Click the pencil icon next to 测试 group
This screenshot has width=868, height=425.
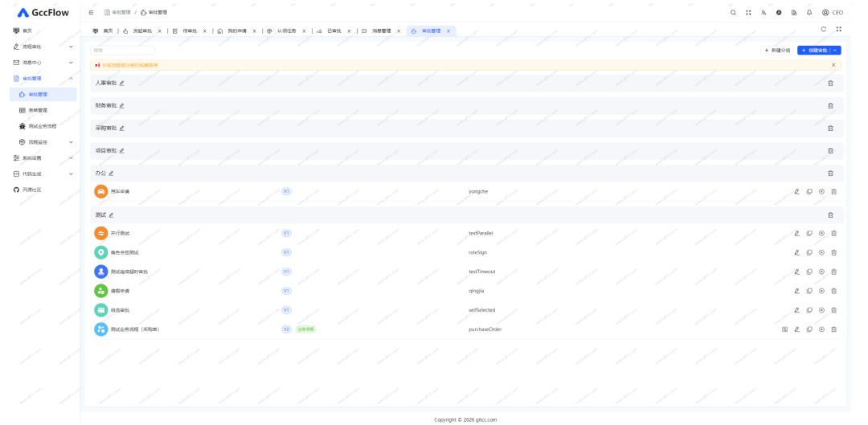point(111,215)
